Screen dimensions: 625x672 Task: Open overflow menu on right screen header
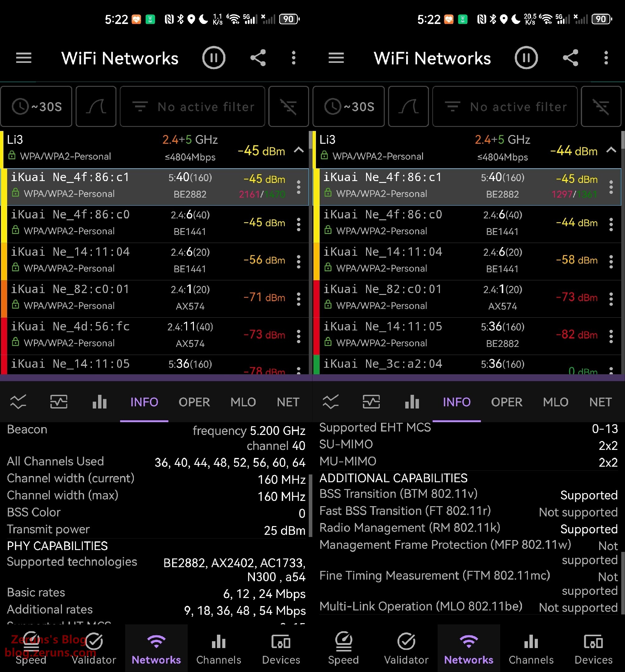pyautogui.click(x=606, y=58)
